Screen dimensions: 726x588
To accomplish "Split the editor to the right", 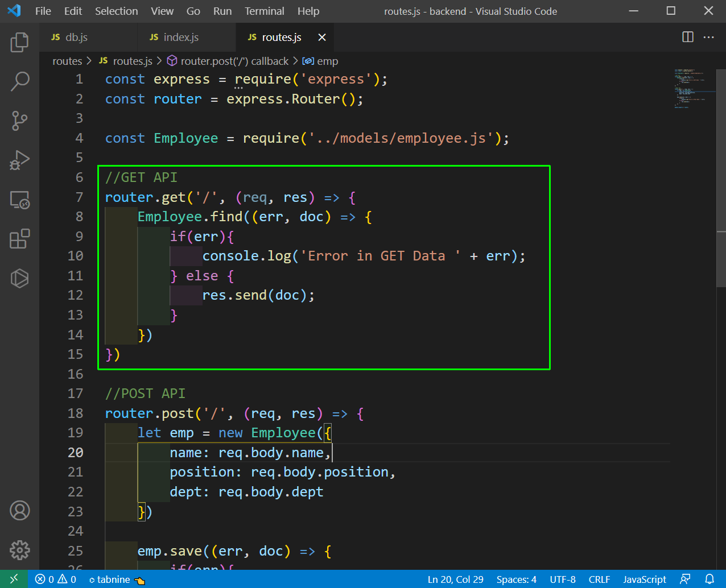I will [688, 37].
